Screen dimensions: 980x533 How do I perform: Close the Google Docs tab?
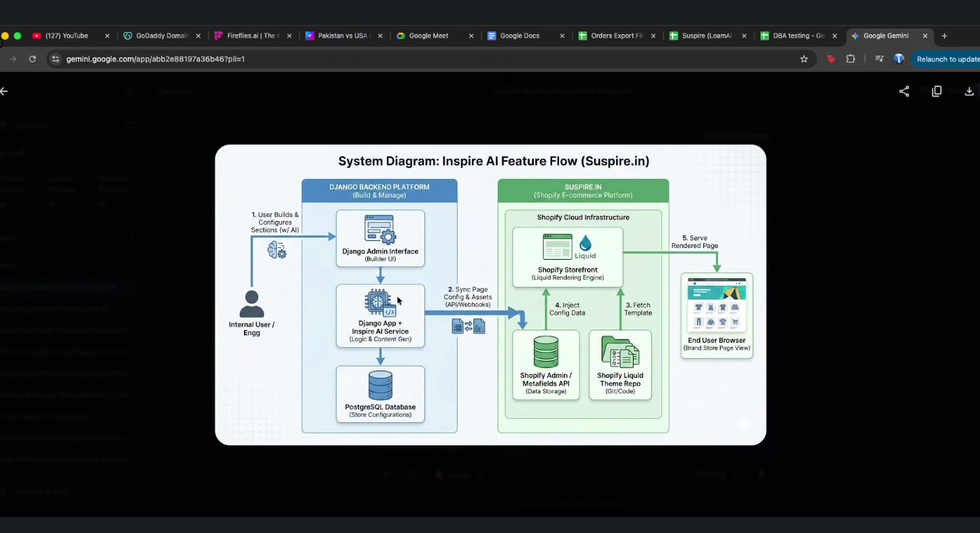562,36
